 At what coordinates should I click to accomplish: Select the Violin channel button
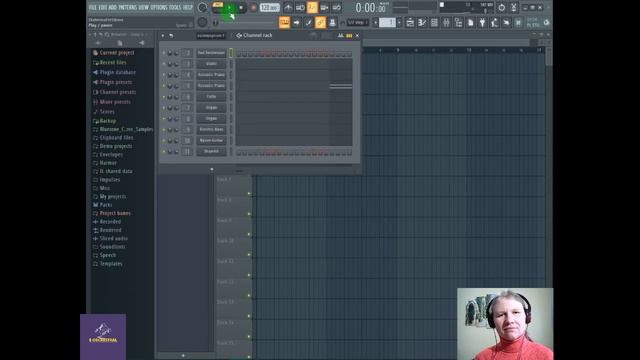[211, 64]
